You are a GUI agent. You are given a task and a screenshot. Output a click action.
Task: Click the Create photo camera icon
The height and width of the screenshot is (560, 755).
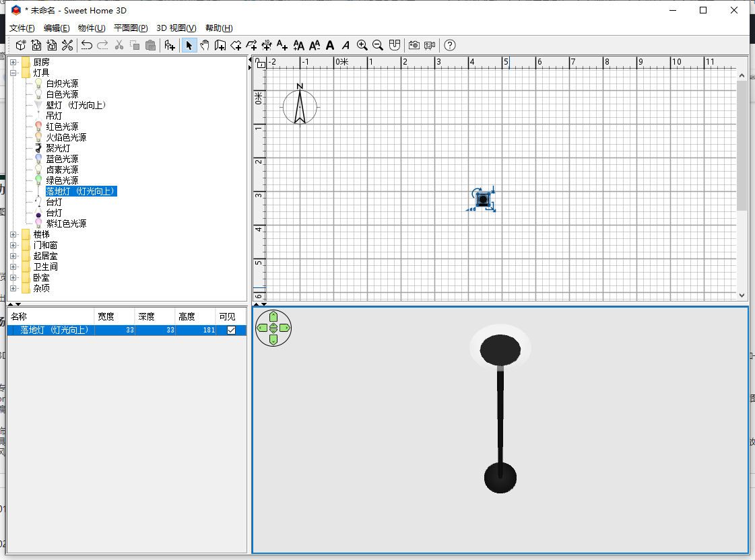(414, 45)
